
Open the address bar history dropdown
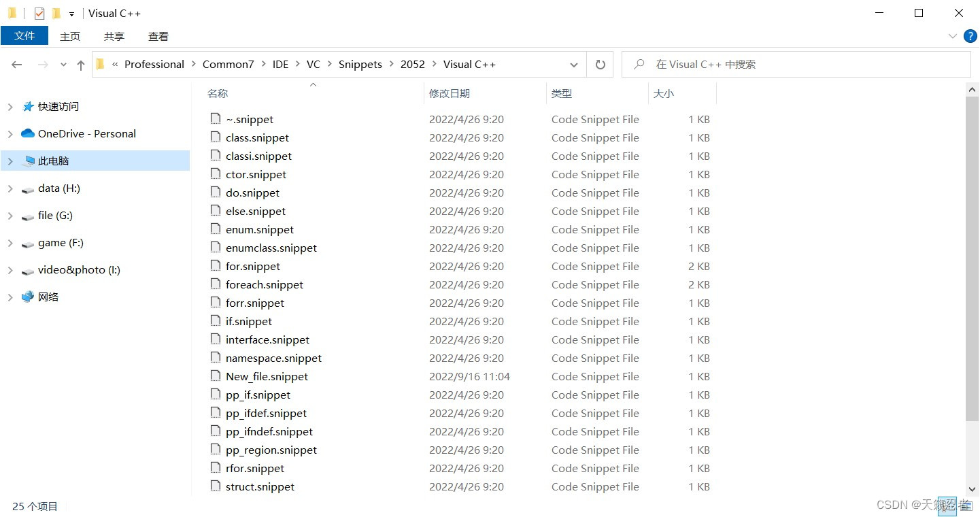click(x=573, y=64)
